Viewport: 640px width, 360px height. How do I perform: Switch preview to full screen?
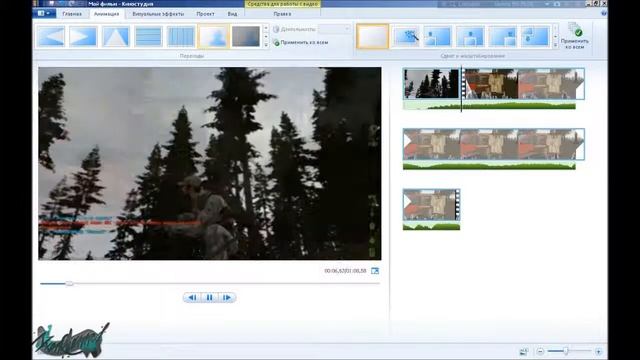point(375,271)
